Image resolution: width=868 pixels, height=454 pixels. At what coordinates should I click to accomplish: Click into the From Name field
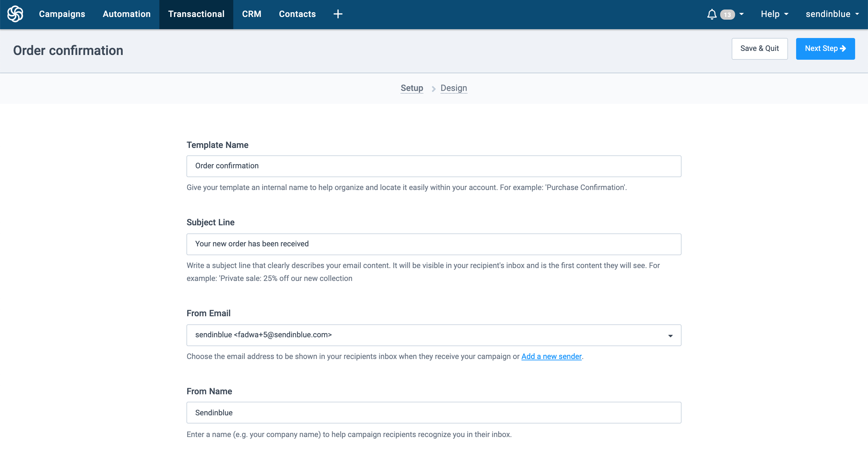click(x=434, y=413)
